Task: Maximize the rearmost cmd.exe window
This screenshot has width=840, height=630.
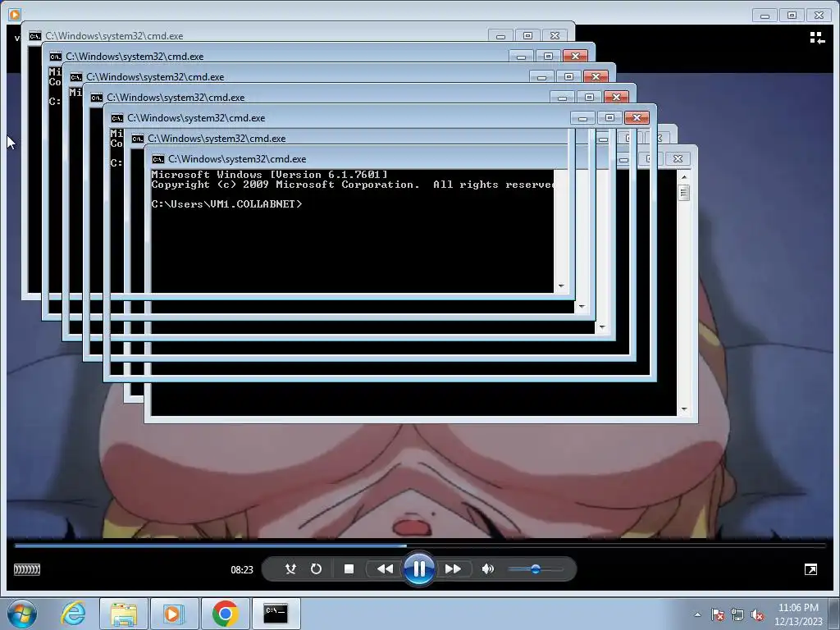Action: [527, 36]
